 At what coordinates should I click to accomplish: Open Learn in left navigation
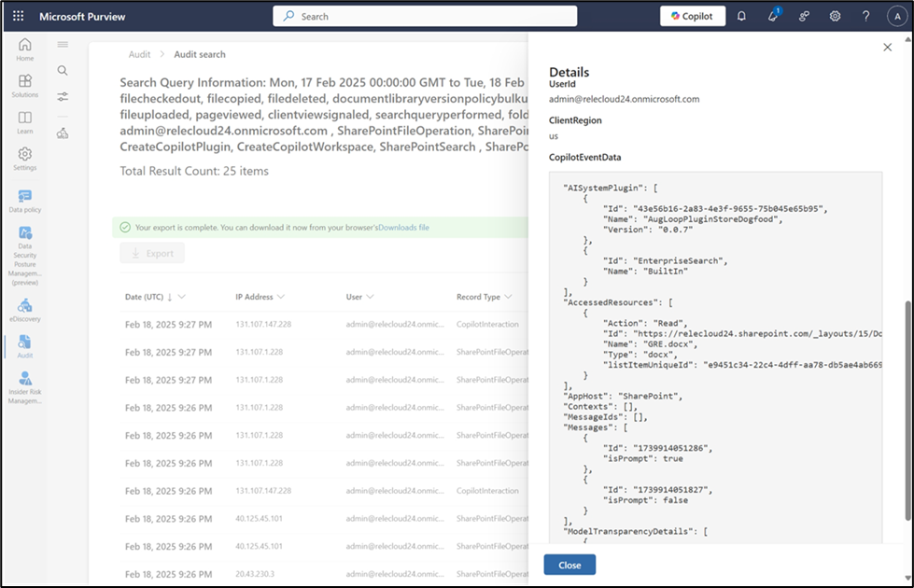[x=24, y=122]
